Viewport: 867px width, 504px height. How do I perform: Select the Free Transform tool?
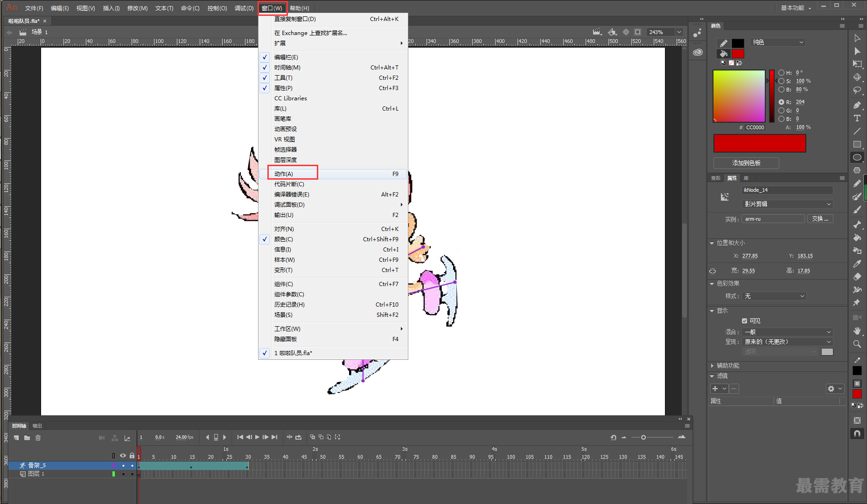857,64
